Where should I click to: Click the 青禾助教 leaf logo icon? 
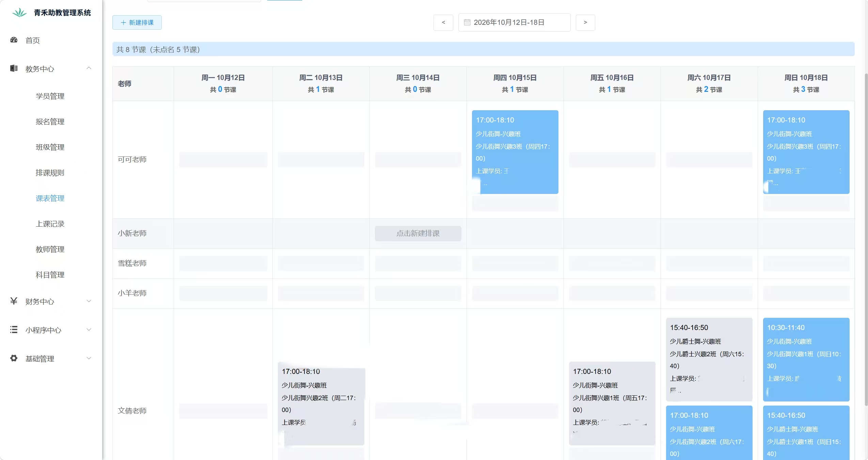[x=19, y=13]
